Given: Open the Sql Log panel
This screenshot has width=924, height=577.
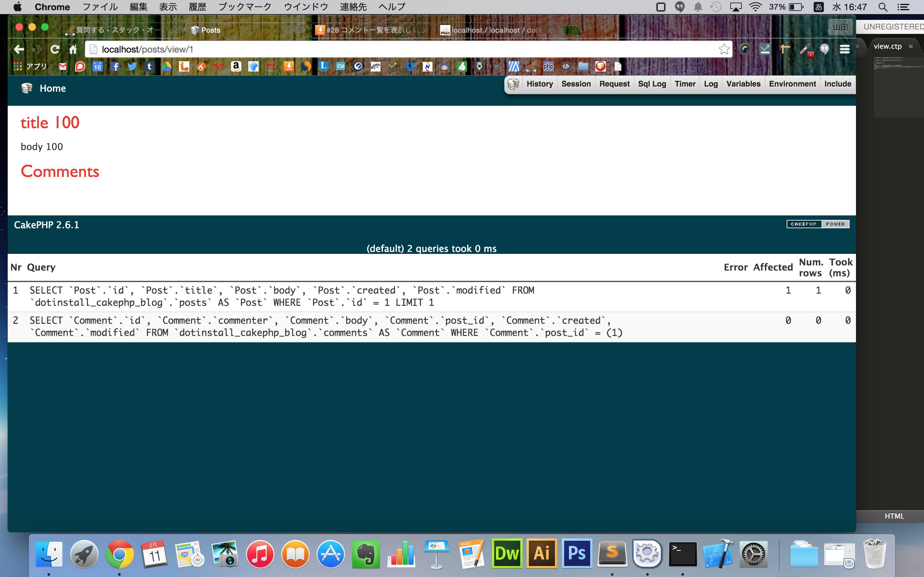Looking at the screenshot, I should [651, 84].
